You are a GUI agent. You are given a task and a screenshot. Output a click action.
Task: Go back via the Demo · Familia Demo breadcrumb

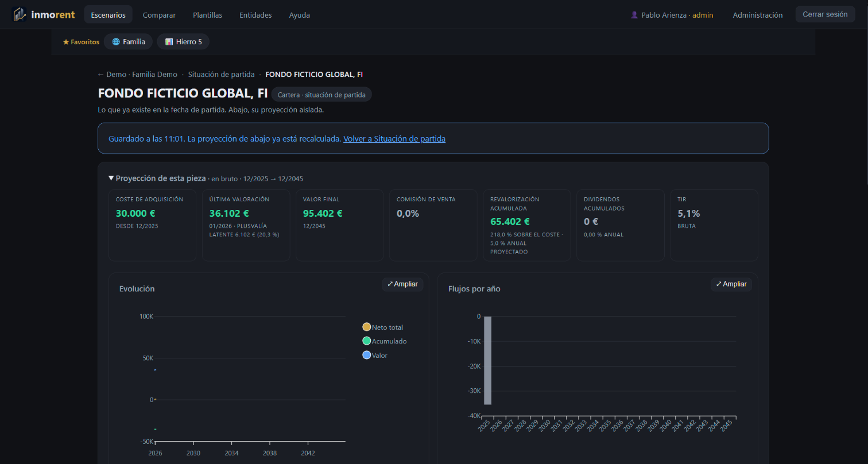[137, 75]
